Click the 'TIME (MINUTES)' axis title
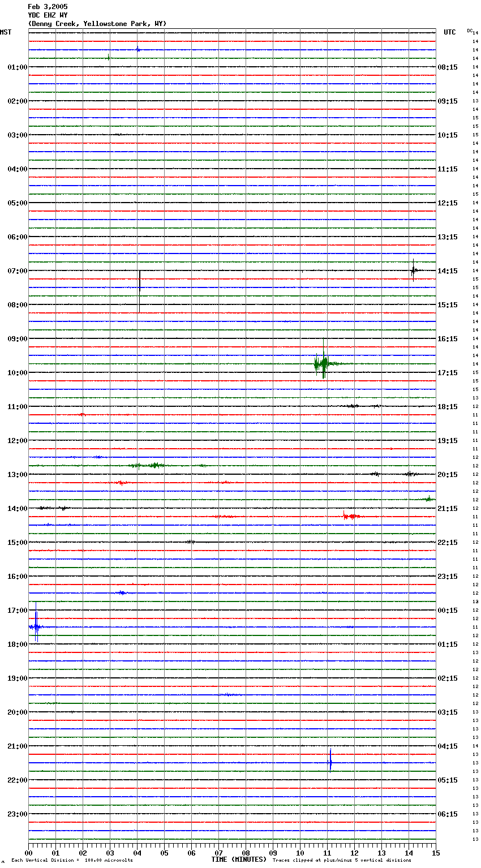This screenshot has width=481, height=868. (x=239, y=860)
